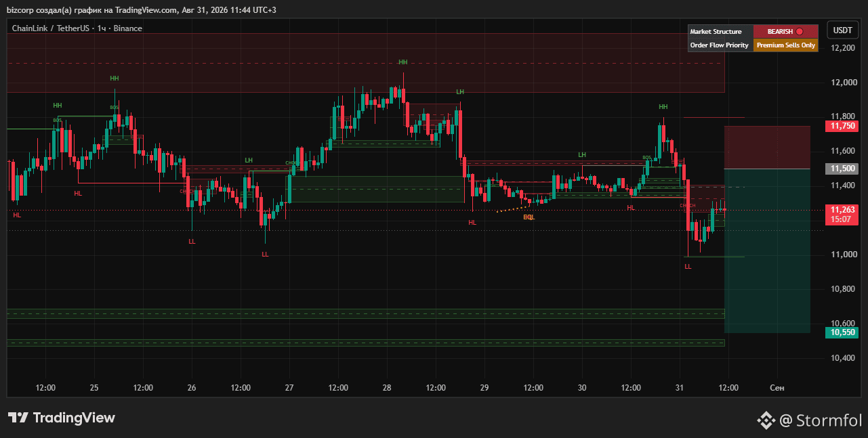Click the red 11,750 stop price label

pos(842,126)
